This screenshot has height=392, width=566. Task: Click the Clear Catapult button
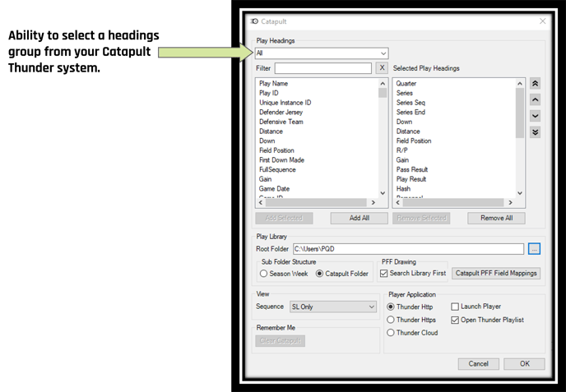pos(280,341)
